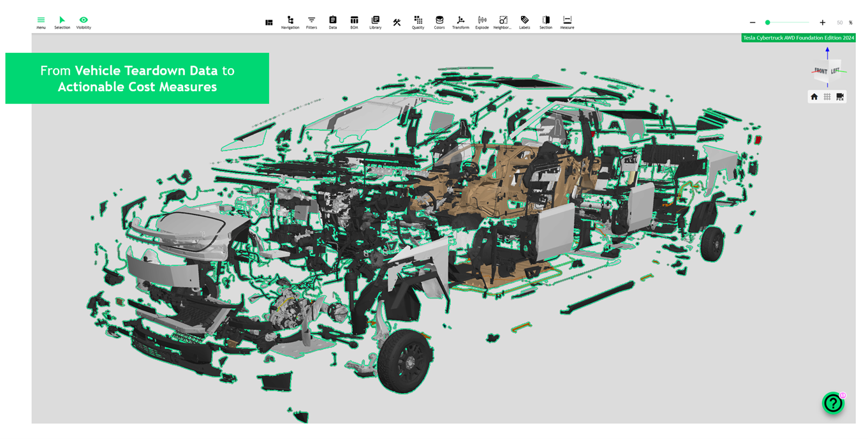Open the Data panel

pyautogui.click(x=333, y=22)
